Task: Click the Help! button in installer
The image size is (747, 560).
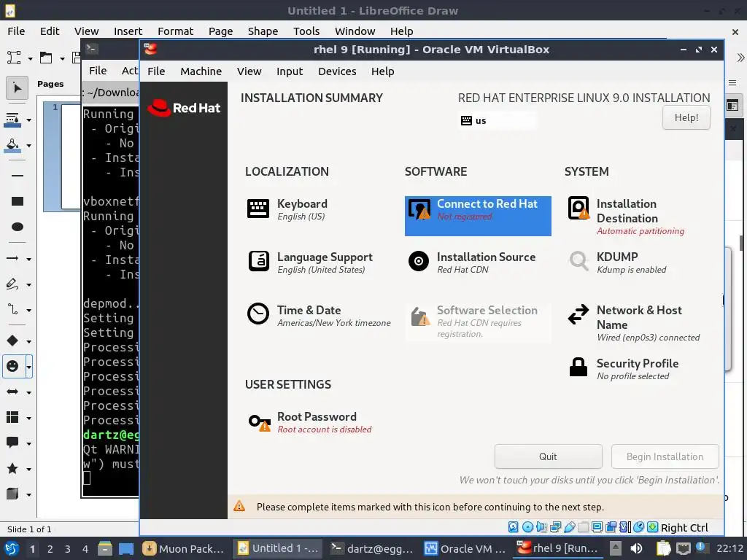Action: click(686, 117)
